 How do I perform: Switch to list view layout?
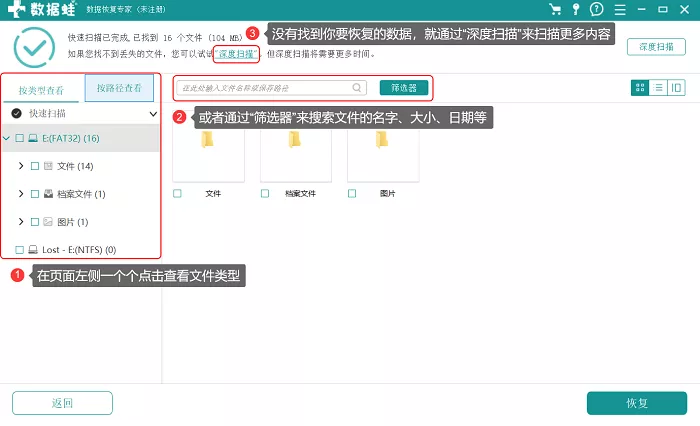pyautogui.click(x=658, y=88)
